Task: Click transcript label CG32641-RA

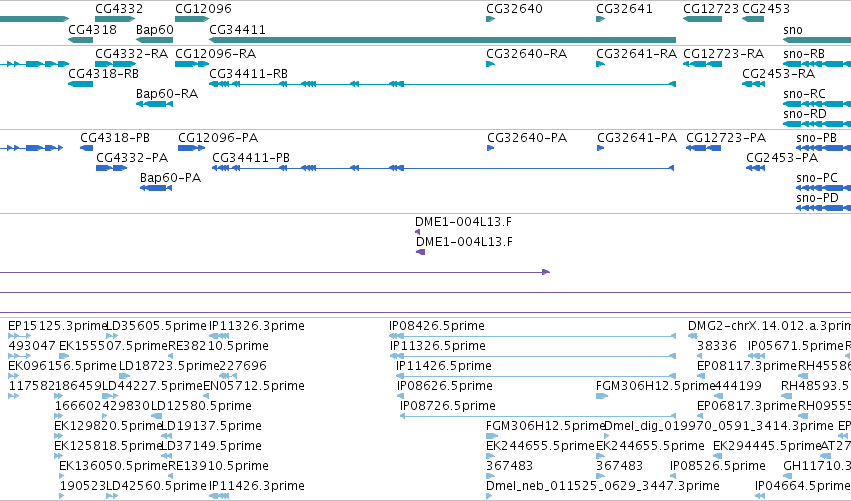Action: 637,54
